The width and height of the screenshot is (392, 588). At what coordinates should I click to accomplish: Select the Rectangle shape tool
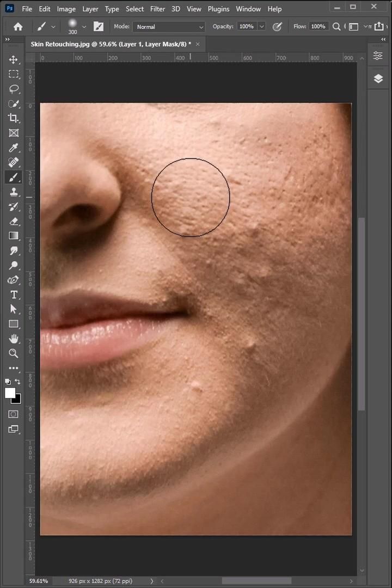(x=14, y=324)
